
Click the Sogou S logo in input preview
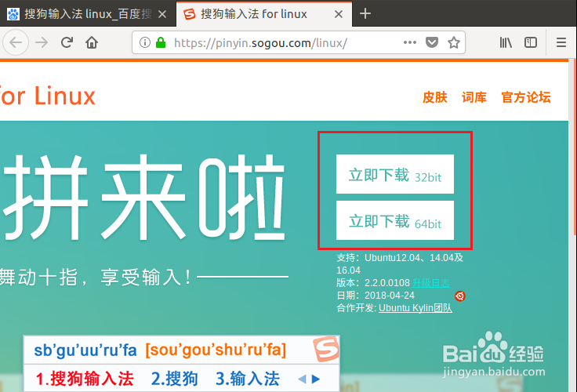click(x=325, y=349)
